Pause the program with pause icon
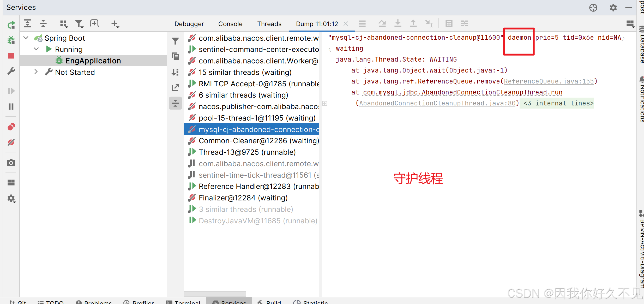This screenshot has width=644, height=304. (11, 106)
